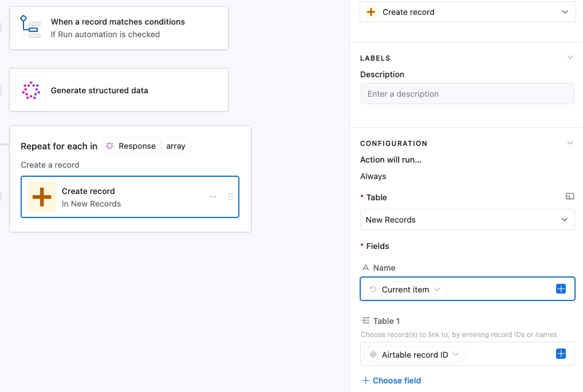Click the Response token in repeat group

(x=131, y=146)
